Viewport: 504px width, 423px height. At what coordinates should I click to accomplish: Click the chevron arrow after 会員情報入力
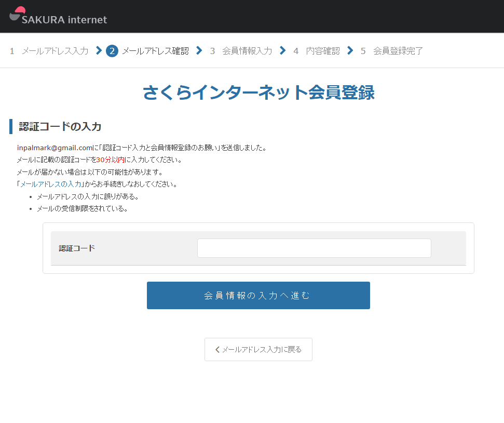(282, 50)
